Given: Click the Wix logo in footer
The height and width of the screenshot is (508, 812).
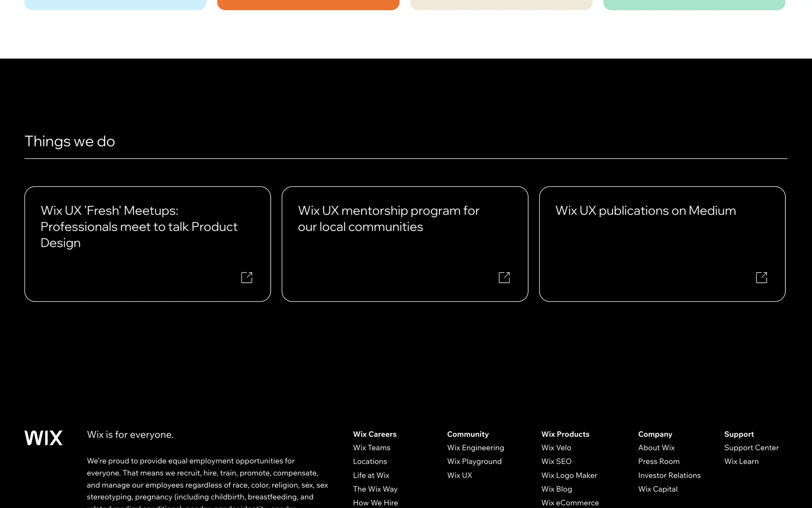Looking at the screenshot, I should coord(44,438).
